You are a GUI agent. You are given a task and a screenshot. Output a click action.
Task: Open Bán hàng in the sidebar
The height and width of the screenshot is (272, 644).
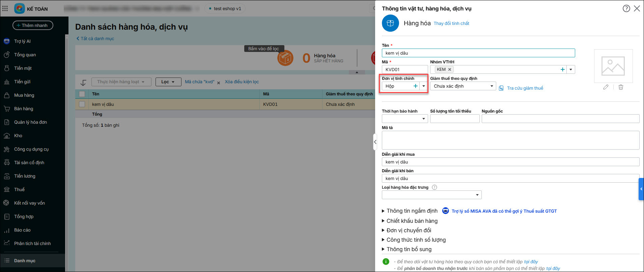(x=24, y=109)
